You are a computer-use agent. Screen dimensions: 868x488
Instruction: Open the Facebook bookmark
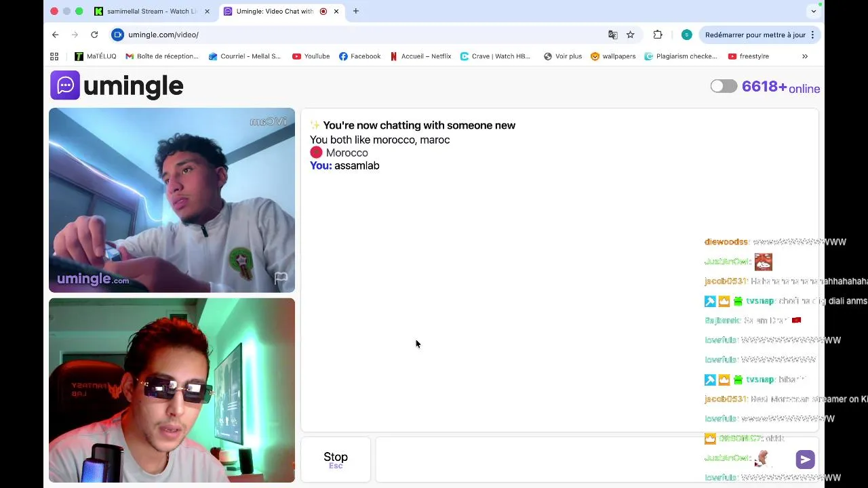359,56
